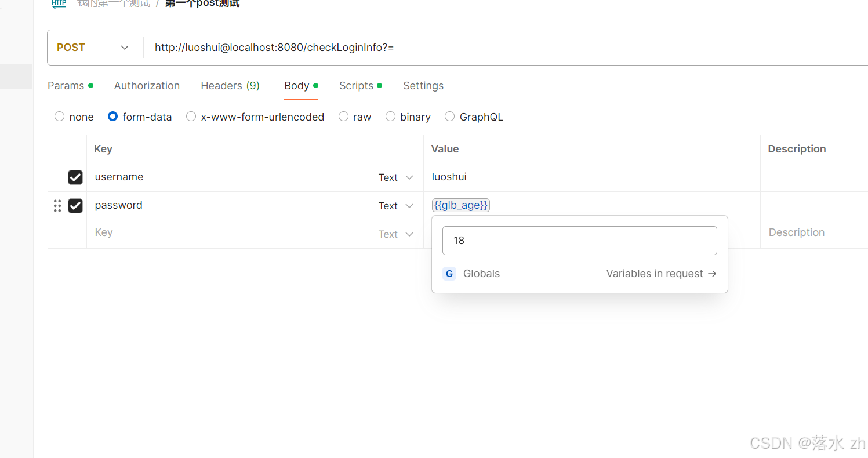
Task: Click the username row description cell
Action: pyautogui.click(x=814, y=177)
